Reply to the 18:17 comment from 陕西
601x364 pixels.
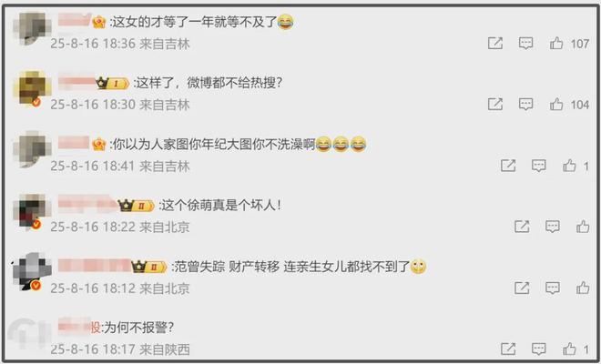pyautogui.click(x=539, y=349)
